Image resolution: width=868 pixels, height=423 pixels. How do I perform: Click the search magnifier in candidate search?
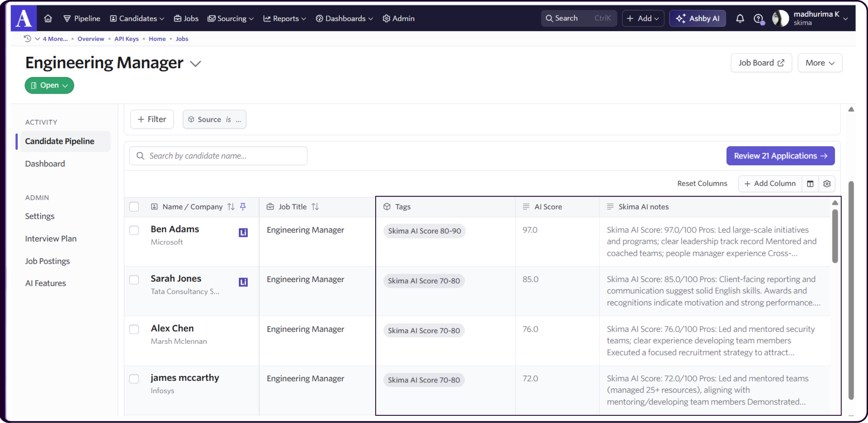[x=140, y=156]
